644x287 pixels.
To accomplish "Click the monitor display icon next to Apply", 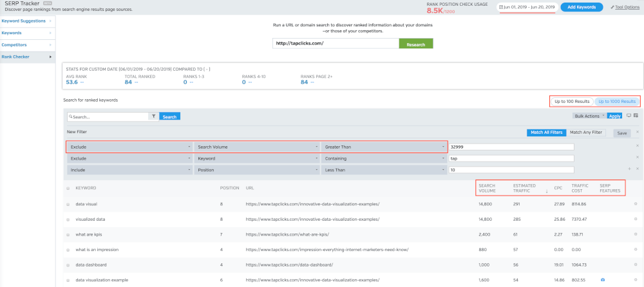I will pyautogui.click(x=629, y=116).
